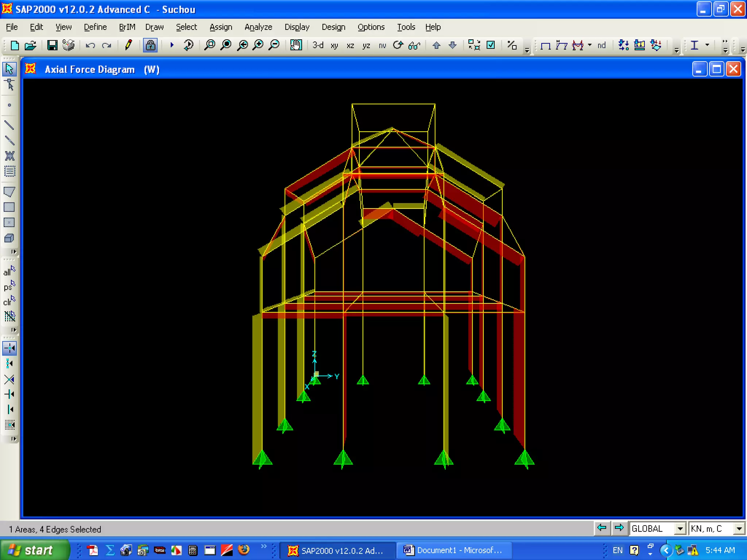Viewport: 747px width, 560px height.
Task: Click the Rotate 3D View icon
Action: point(398,45)
